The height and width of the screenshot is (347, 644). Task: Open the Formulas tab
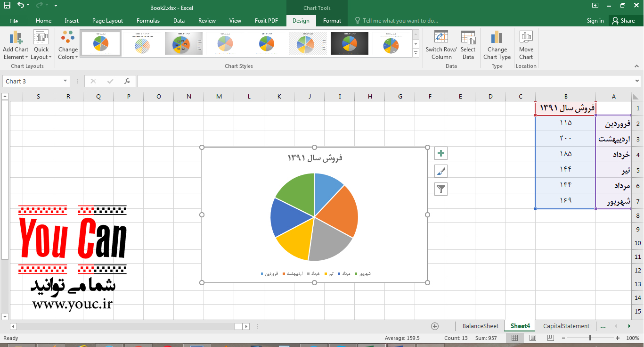pyautogui.click(x=148, y=21)
